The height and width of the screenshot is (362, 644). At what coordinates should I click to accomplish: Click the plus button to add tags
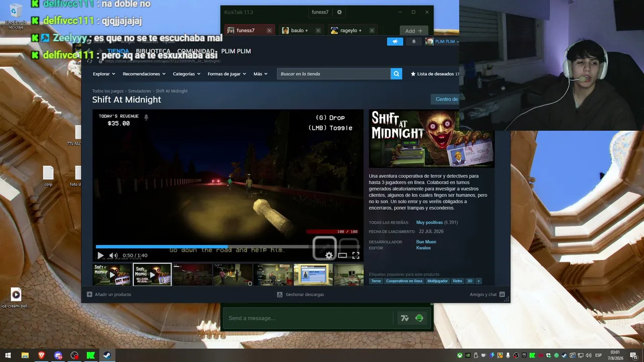tap(478, 281)
